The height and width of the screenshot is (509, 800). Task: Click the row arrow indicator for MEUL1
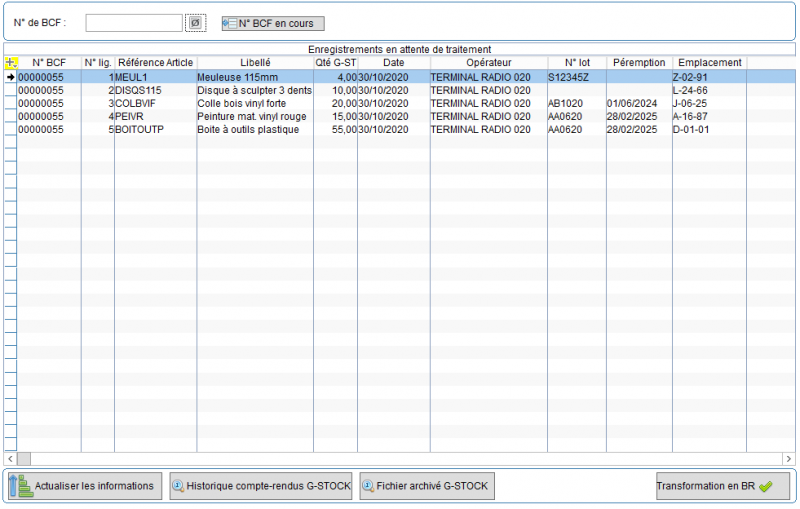[11, 76]
